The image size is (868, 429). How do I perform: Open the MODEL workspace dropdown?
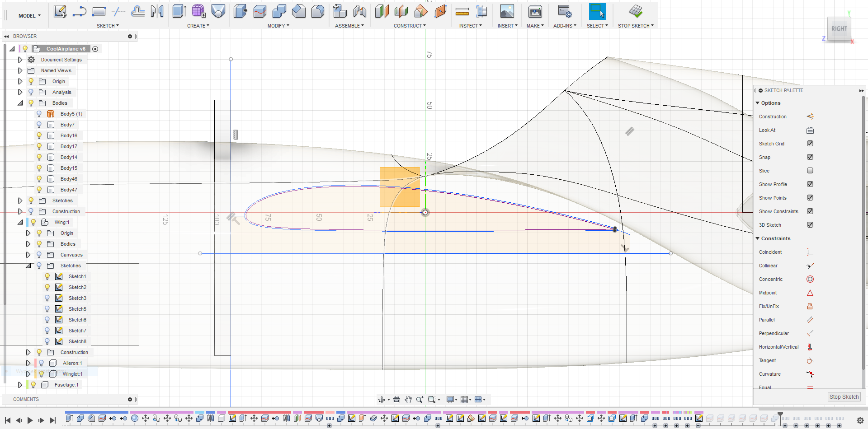[29, 16]
